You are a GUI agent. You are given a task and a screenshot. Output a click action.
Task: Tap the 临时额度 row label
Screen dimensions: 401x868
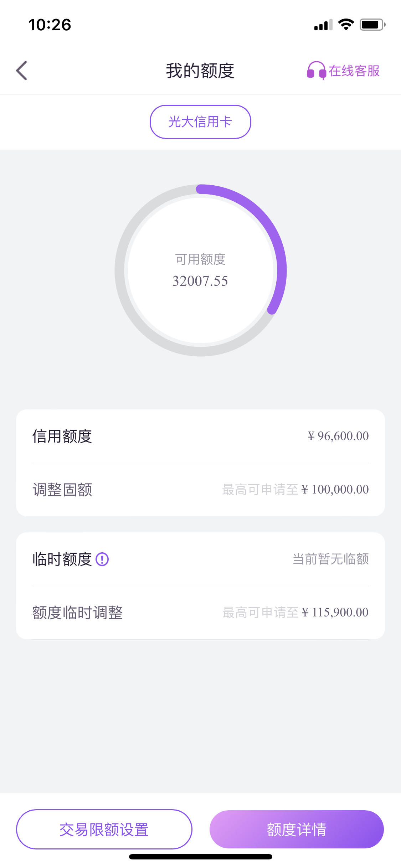[x=62, y=559]
